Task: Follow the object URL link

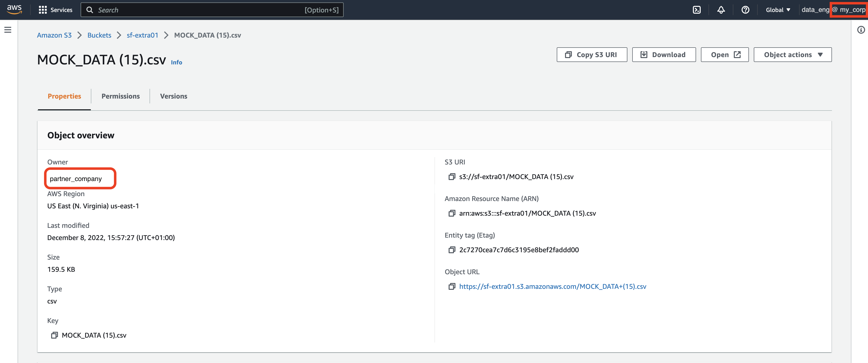Action: tap(553, 286)
